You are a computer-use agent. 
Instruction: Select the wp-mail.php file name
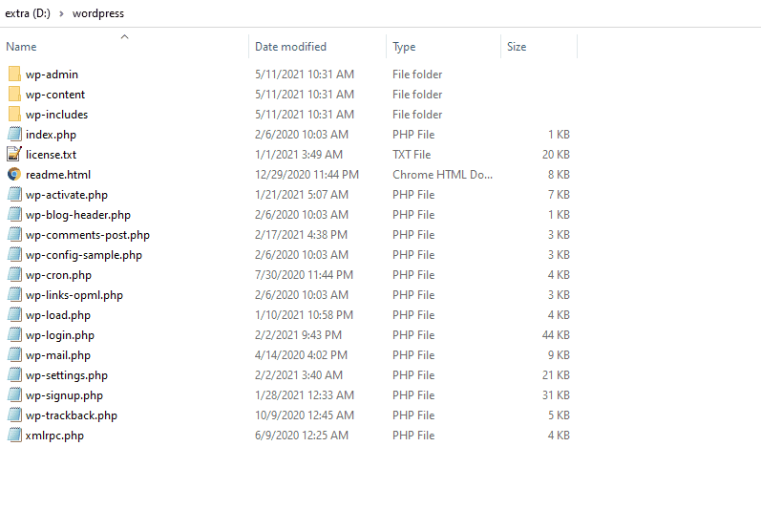click(x=58, y=355)
